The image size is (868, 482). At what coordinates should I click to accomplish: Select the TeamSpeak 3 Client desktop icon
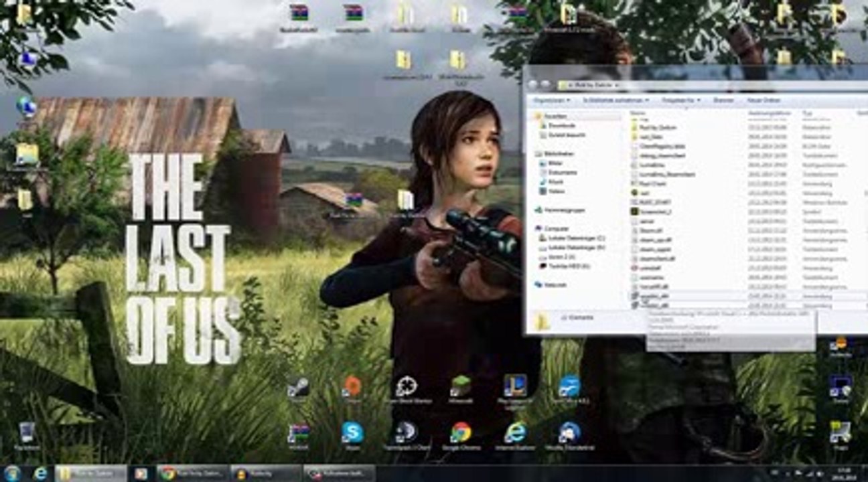[x=406, y=436]
